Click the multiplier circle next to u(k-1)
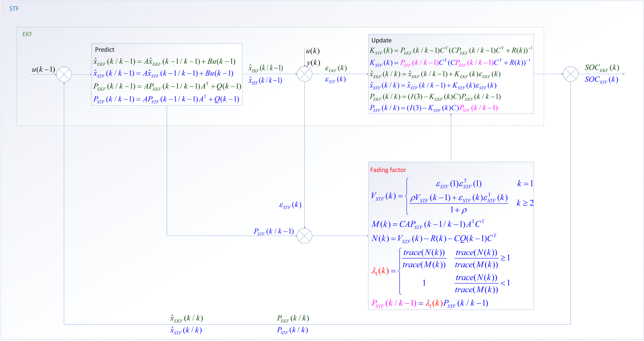The width and height of the screenshot is (644, 341). pyautogui.click(x=64, y=74)
